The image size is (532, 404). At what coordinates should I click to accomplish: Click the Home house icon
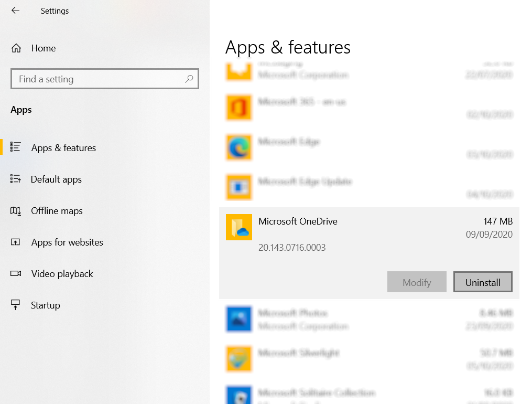click(16, 48)
